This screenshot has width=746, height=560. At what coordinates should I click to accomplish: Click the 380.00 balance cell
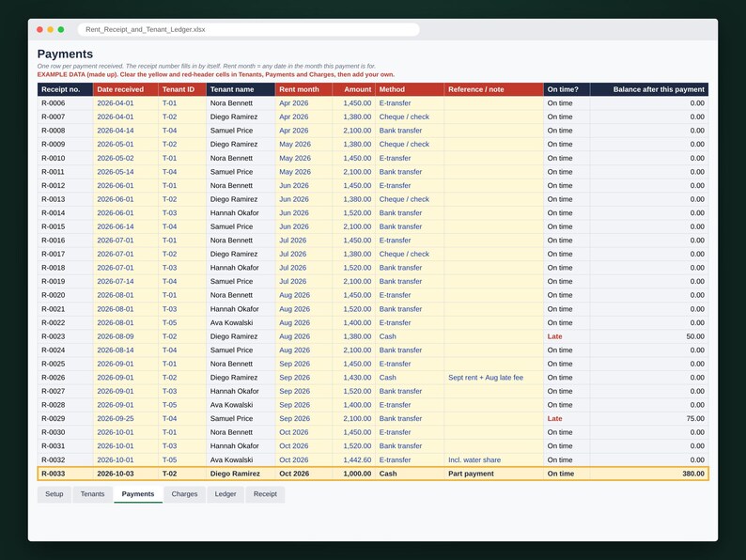pos(649,474)
